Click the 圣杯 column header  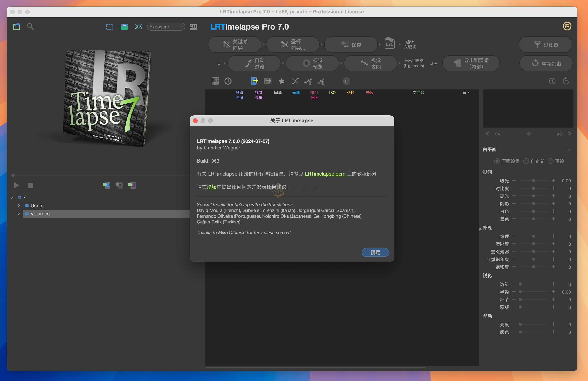[351, 93]
